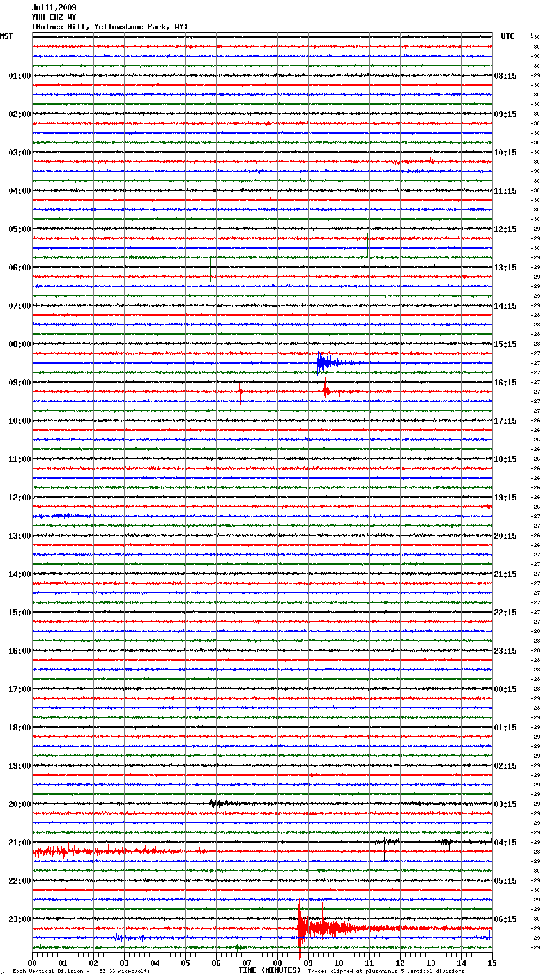Click the 06:15 UTC row label
The height and width of the screenshot is (980, 543).
(505, 919)
